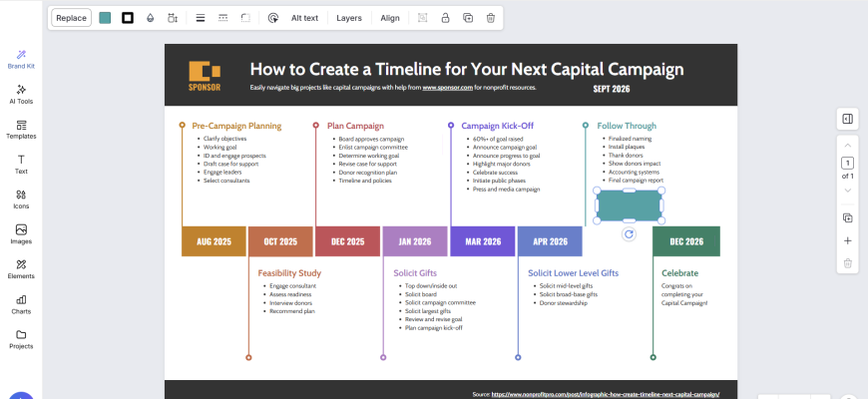Viewport: 868px width, 399px height.
Task: Open AI Tools in the sidebar
Action: click(21, 94)
